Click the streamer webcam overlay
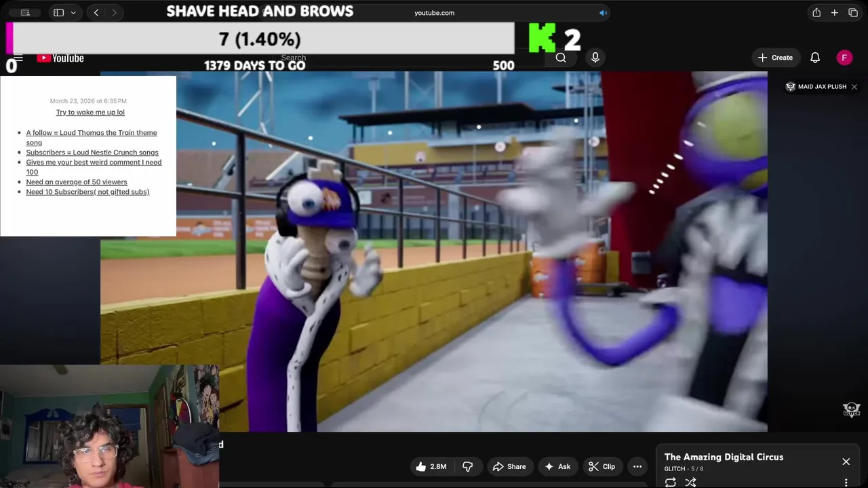This screenshot has width=868, height=488. pos(109,426)
